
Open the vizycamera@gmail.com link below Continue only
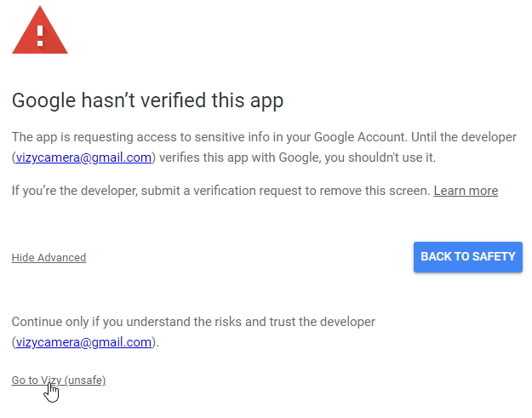(x=83, y=343)
